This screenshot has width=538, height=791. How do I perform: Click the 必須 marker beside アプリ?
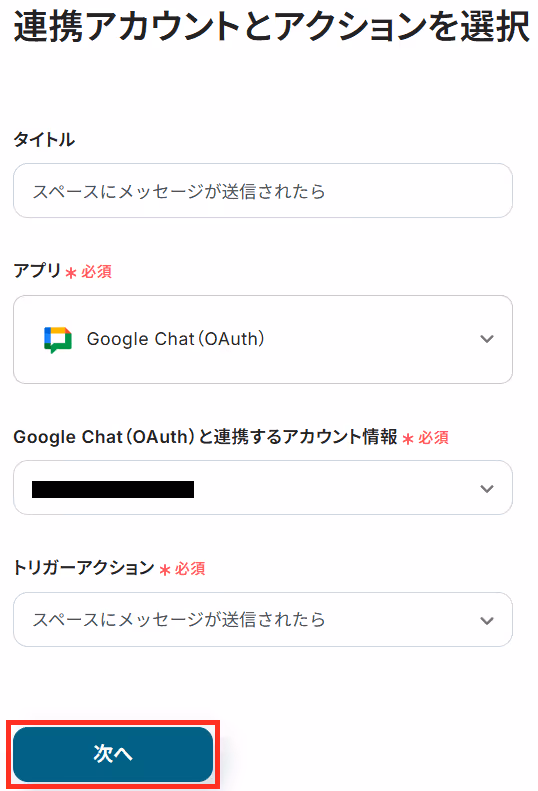[96, 272]
